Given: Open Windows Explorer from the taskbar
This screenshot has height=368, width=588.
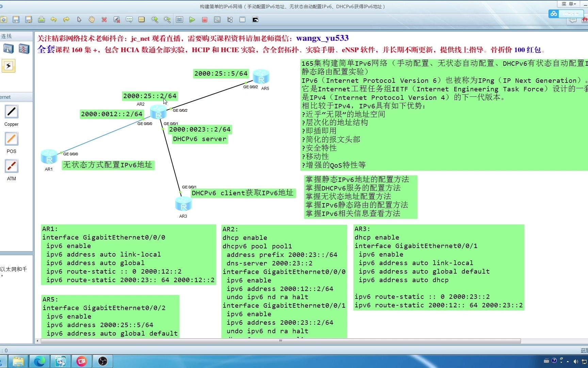Looking at the screenshot, I should click(18, 361).
